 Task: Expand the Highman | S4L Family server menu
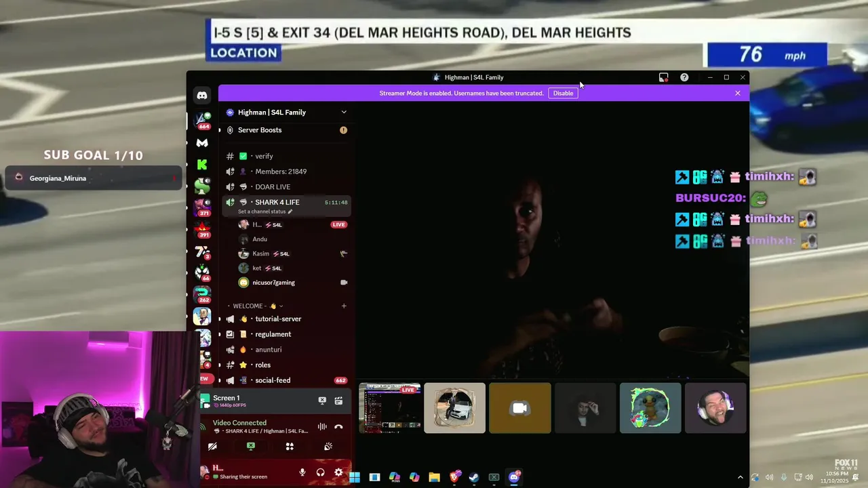click(286, 113)
